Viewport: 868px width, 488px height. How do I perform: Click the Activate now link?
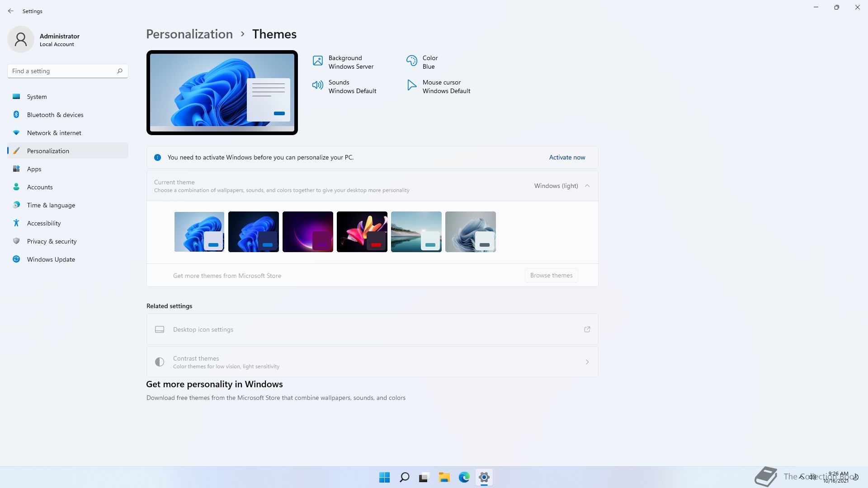click(567, 157)
